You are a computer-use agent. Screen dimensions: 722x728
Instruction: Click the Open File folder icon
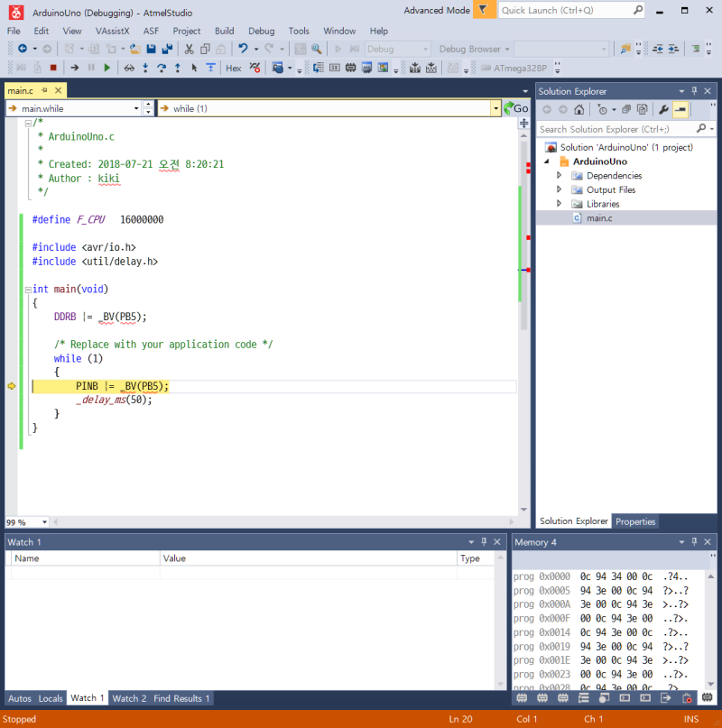pyautogui.click(x=135, y=49)
